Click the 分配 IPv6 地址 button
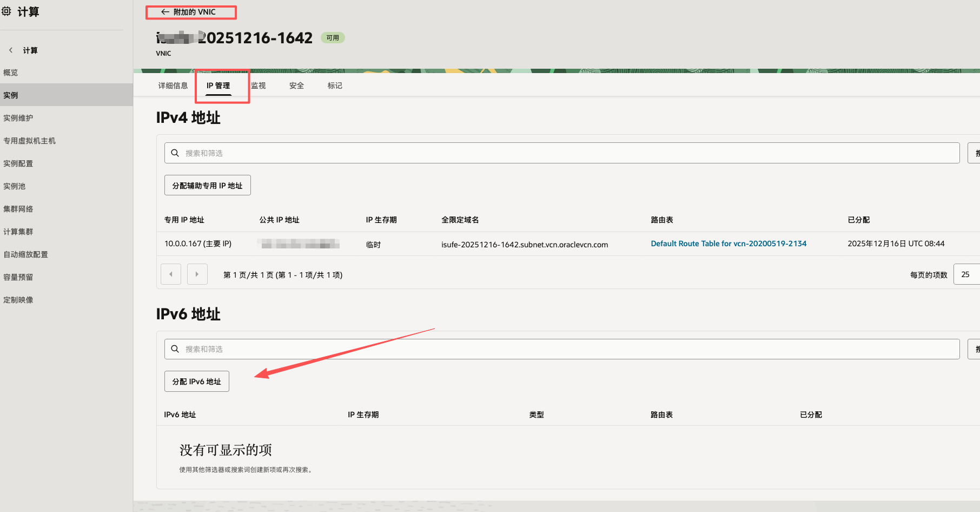 (x=196, y=382)
